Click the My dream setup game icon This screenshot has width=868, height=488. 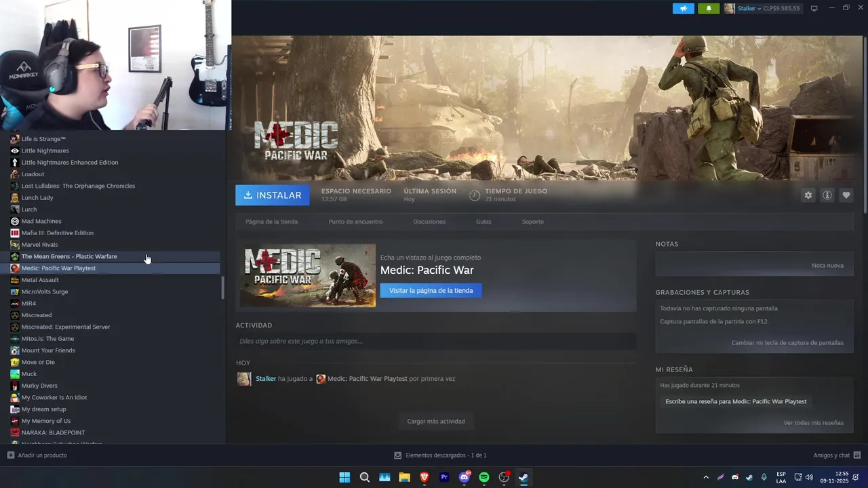click(15, 409)
